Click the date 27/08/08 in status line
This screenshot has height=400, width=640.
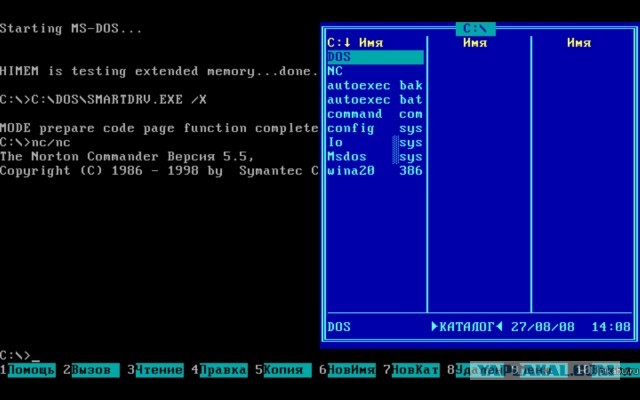(542, 327)
